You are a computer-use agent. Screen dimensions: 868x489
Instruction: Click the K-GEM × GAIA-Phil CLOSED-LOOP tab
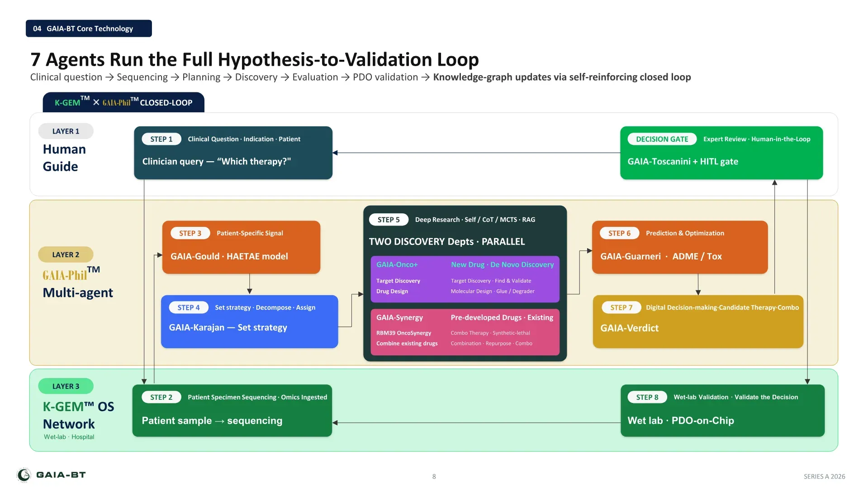[123, 102]
